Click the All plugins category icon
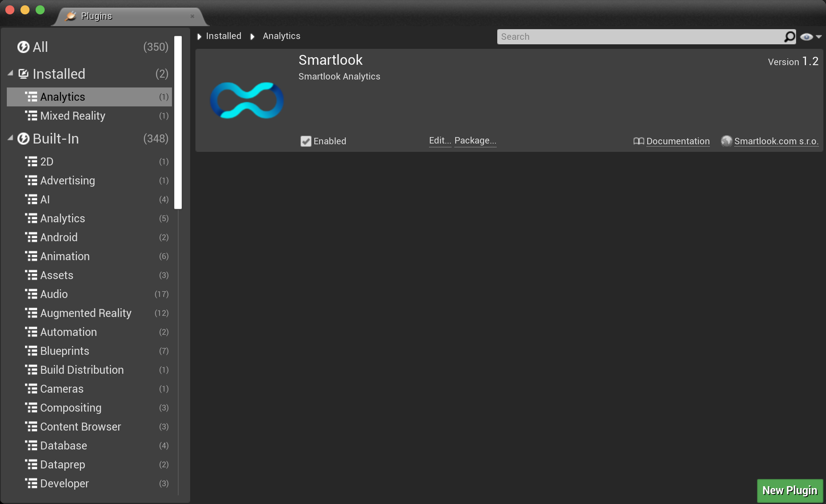The width and height of the screenshot is (826, 504). [23, 47]
